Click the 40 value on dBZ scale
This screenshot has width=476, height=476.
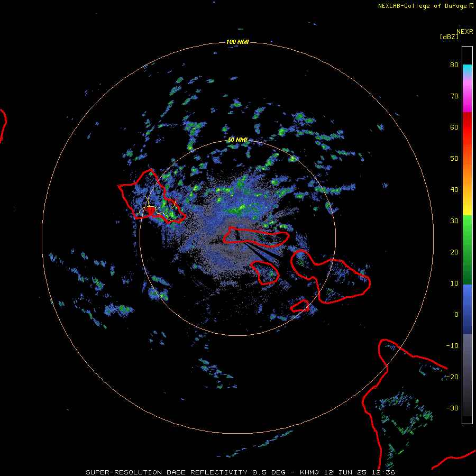(454, 190)
